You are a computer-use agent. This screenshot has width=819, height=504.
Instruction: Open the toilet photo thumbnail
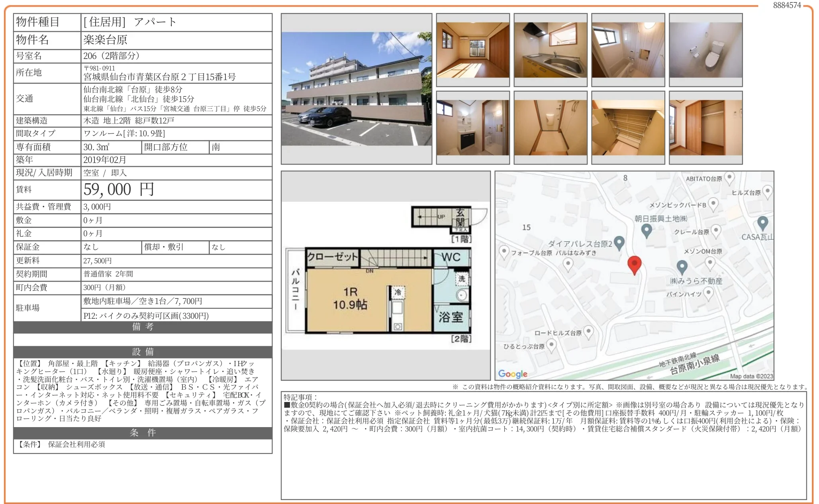706,50
